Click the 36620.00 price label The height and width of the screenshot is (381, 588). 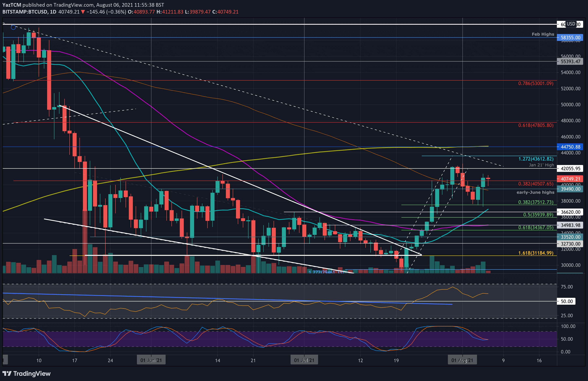(x=570, y=212)
